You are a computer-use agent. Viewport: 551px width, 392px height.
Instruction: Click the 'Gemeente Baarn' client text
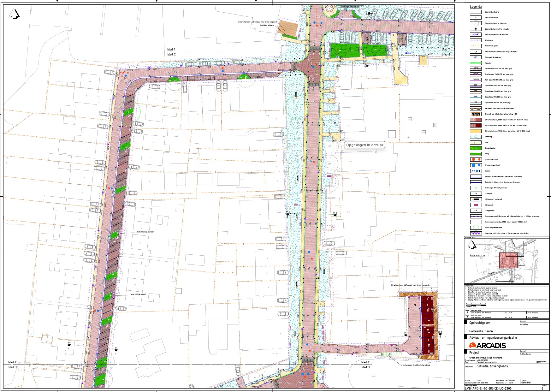[x=481, y=331]
